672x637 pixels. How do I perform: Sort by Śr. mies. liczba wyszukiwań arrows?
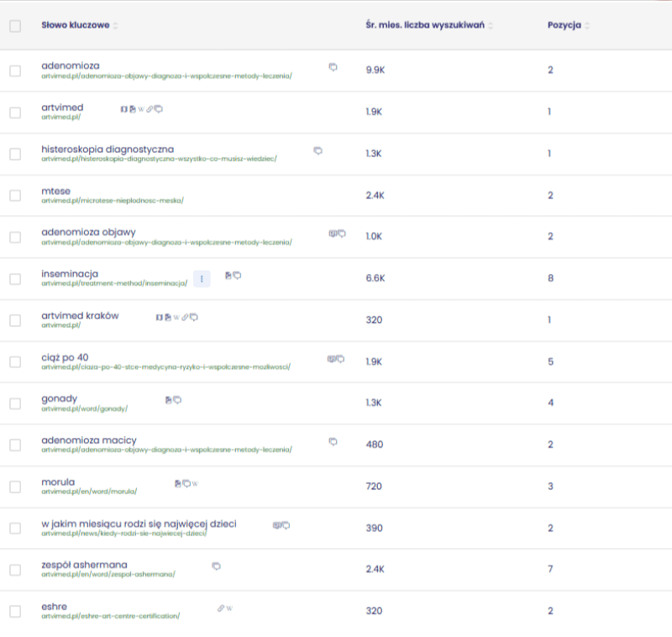pos(491,26)
